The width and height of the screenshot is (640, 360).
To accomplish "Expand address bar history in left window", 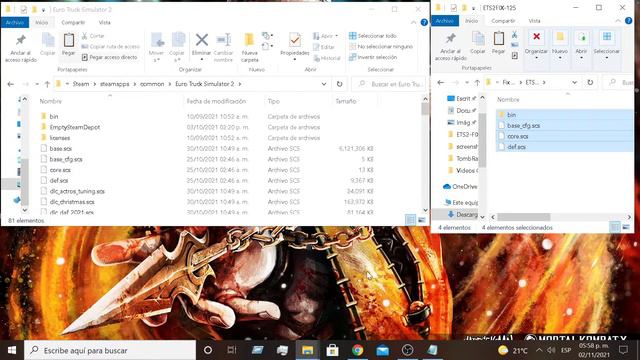I will coord(324,84).
